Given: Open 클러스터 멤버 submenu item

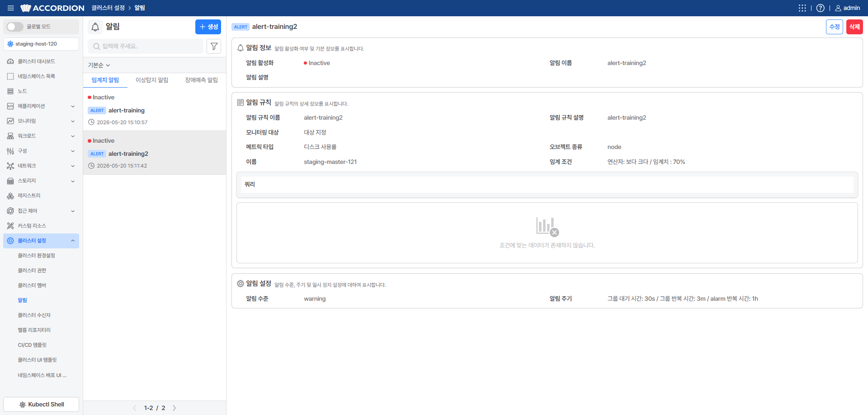Looking at the screenshot, I should coord(32,285).
